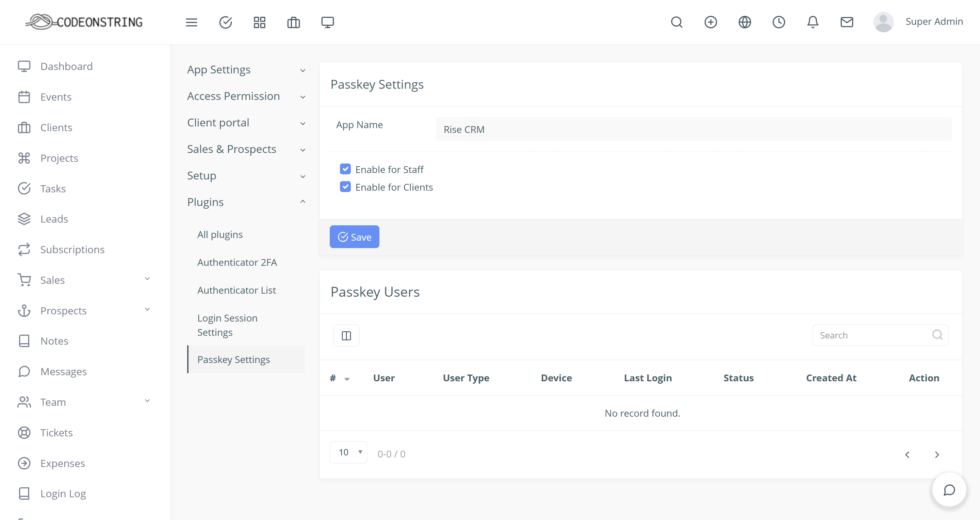The image size is (980, 520).
Task: Open the floating chat bubble icon
Action: tap(949, 490)
